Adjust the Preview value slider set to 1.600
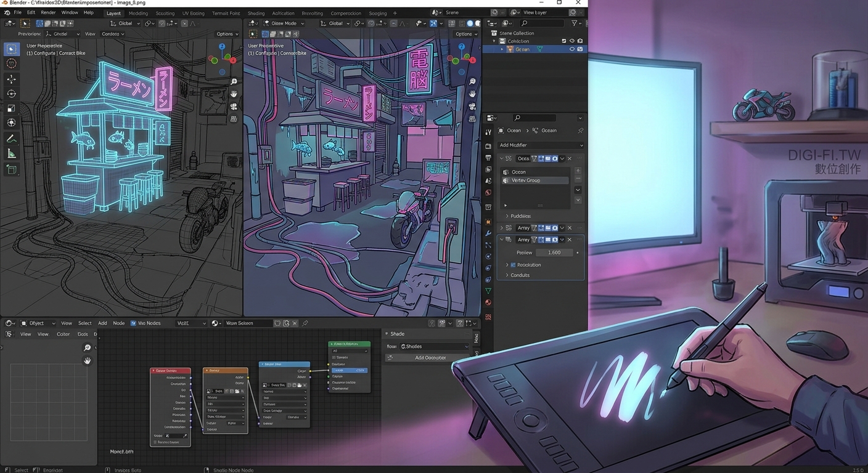The width and height of the screenshot is (868, 473). coord(554,253)
